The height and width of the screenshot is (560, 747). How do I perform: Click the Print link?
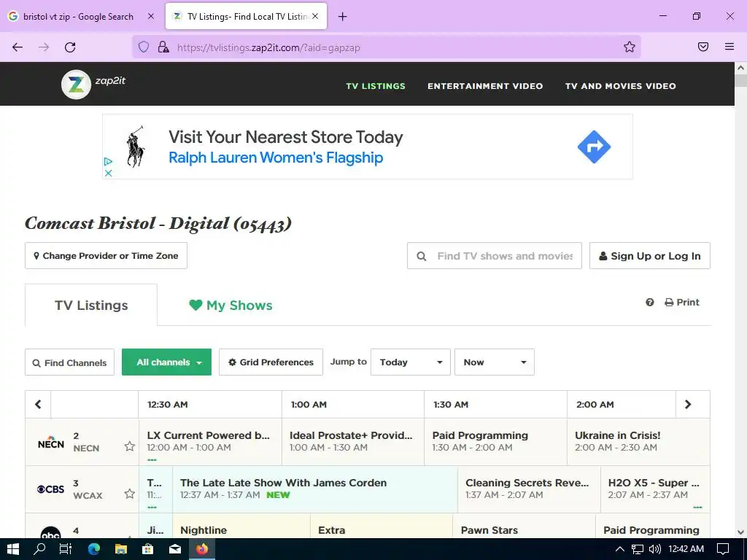pyautogui.click(x=682, y=303)
